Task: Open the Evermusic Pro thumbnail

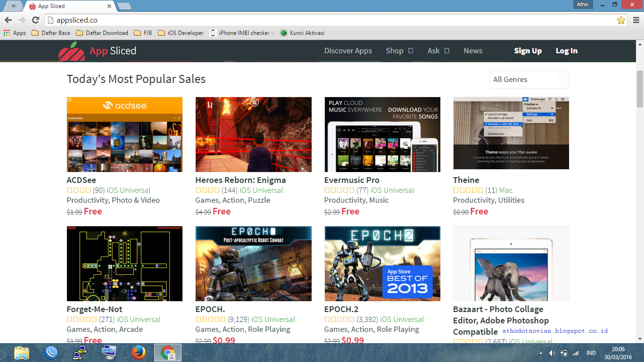Action: coord(382,134)
